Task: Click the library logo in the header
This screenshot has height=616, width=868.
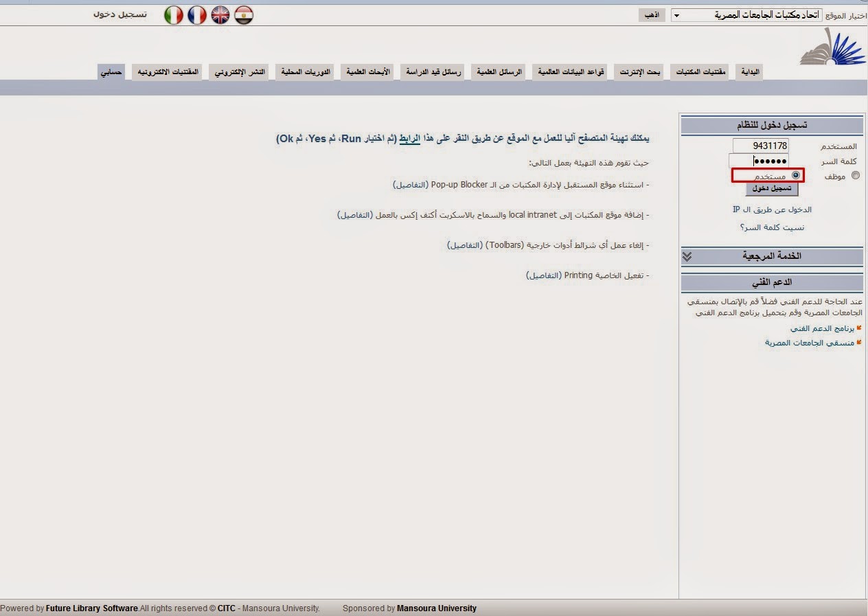Action: (x=833, y=52)
